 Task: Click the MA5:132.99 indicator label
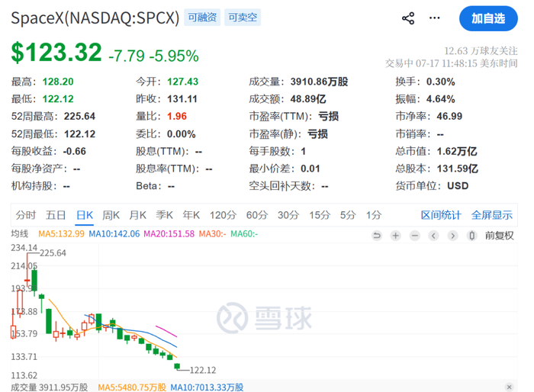pos(61,234)
